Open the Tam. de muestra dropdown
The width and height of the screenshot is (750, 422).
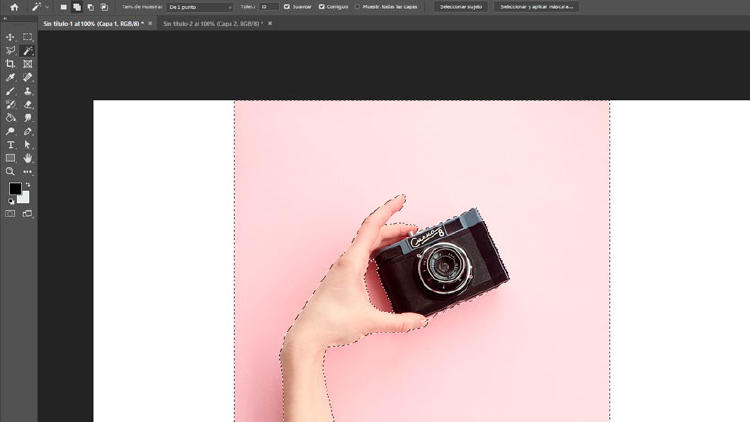pyautogui.click(x=198, y=7)
